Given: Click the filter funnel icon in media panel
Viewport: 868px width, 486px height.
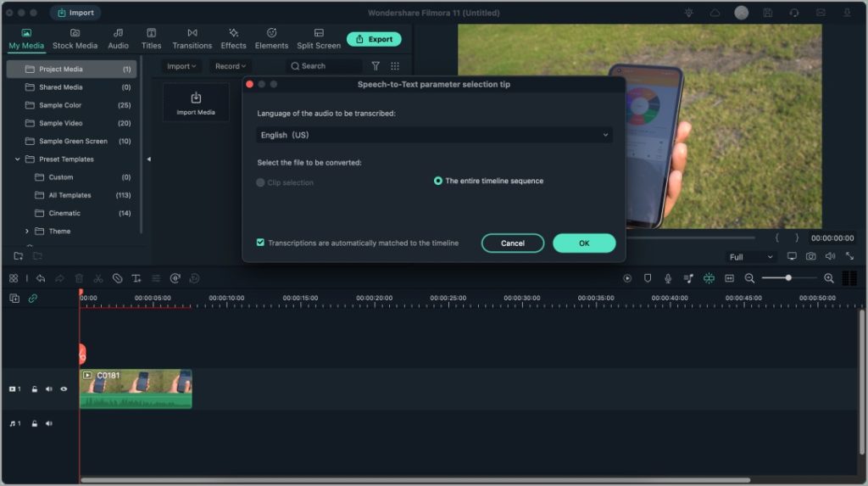Looking at the screenshot, I should (x=376, y=66).
